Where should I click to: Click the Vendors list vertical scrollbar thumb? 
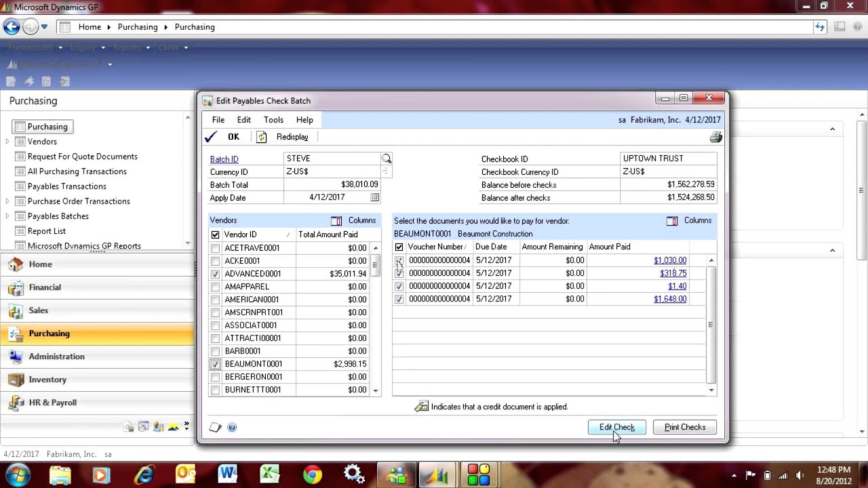pyautogui.click(x=376, y=264)
